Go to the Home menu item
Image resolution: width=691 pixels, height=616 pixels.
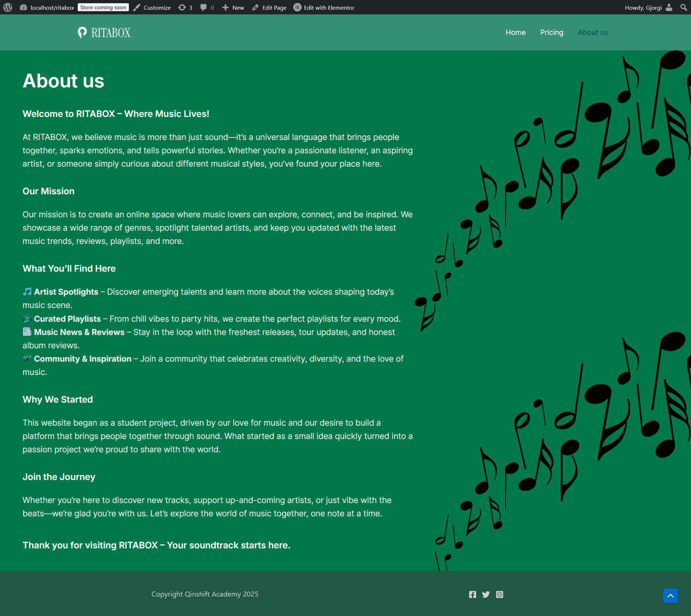point(515,32)
